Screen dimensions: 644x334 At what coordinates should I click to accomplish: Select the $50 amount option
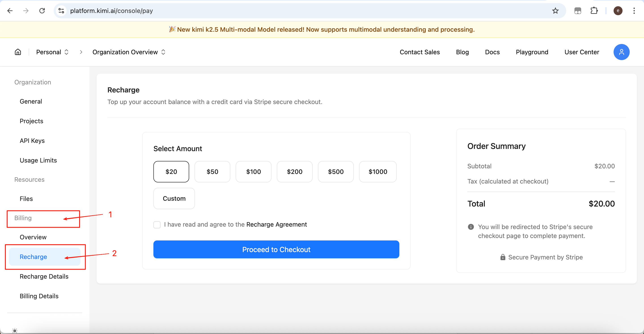212,172
